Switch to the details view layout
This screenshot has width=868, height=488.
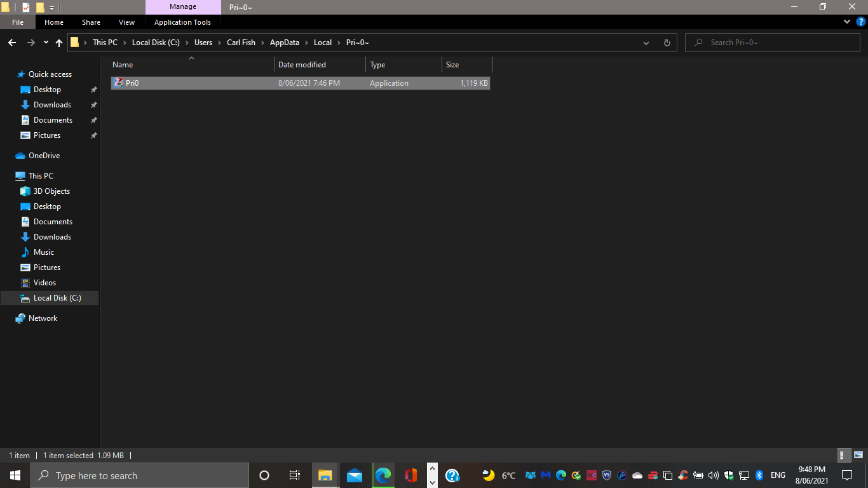click(x=844, y=455)
